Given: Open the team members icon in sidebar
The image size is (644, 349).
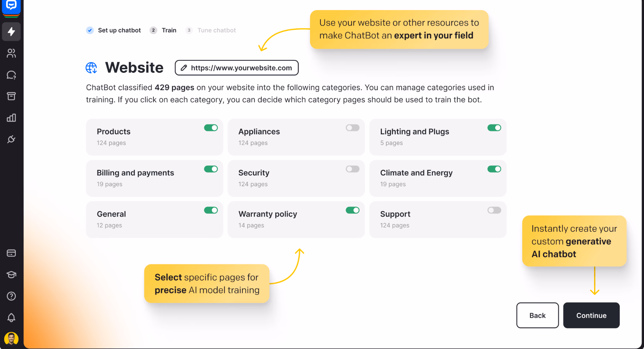Looking at the screenshot, I should pos(11,53).
